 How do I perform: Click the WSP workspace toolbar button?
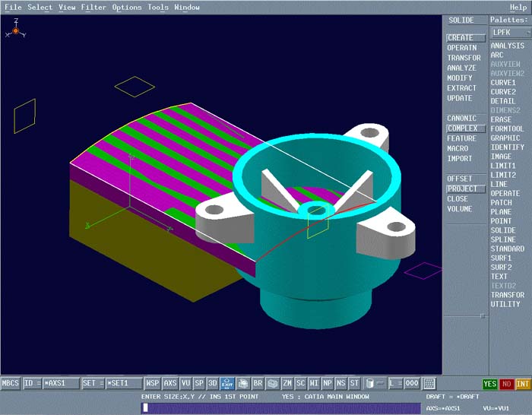pos(153,384)
